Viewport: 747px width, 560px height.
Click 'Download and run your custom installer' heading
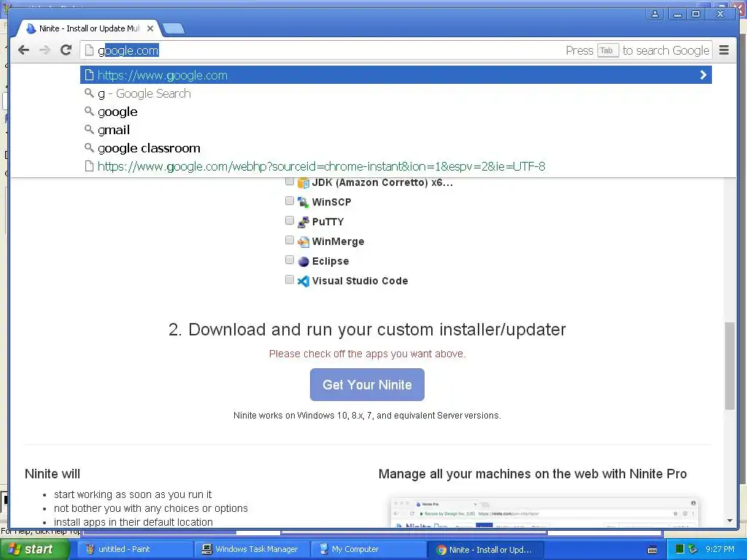(x=368, y=330)
